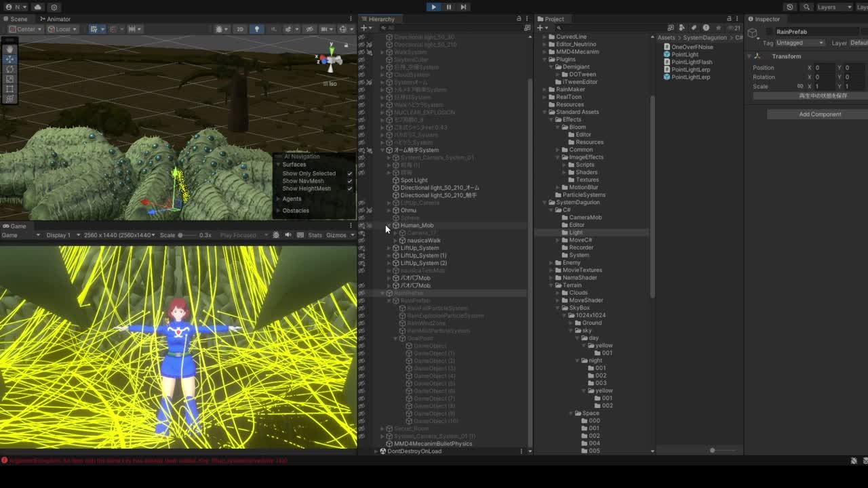The width and height of the screenshot is (868, 488).
Task: Toggle the Game view VSync bug icon
Action: tap(275, 235)
